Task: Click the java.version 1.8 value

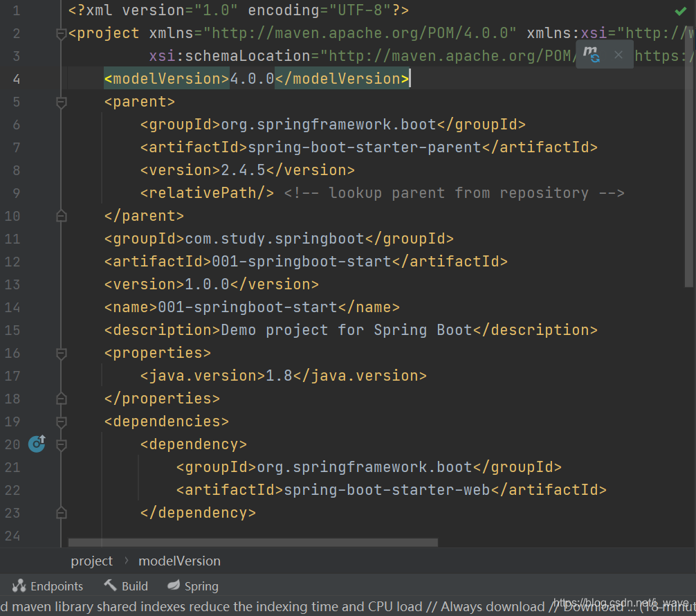Action: point(279,376)
